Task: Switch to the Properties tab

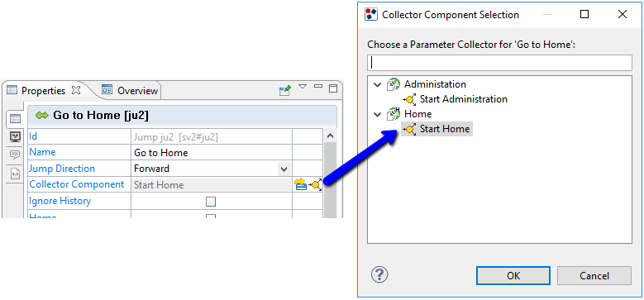Action: (43, 91)
